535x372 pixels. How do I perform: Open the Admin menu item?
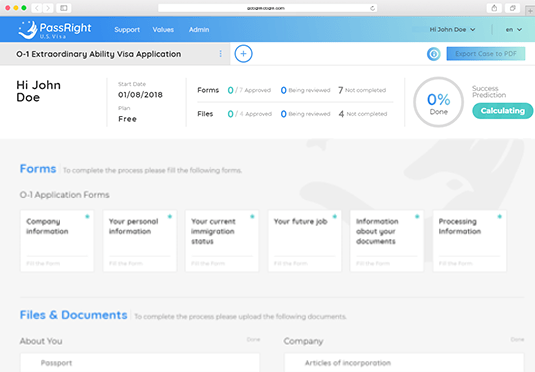[199, 30]
